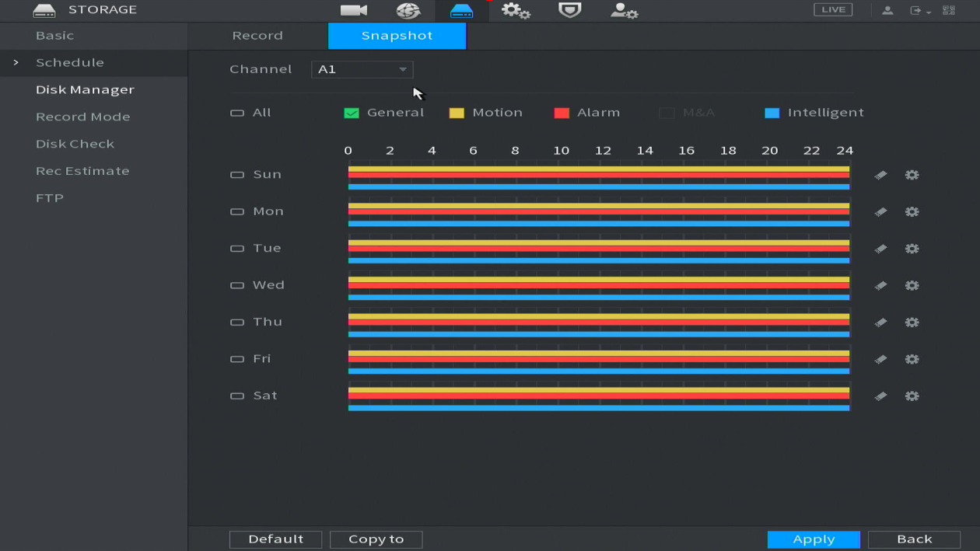Open the Camera settings icon in top bar

coord(354,10)
